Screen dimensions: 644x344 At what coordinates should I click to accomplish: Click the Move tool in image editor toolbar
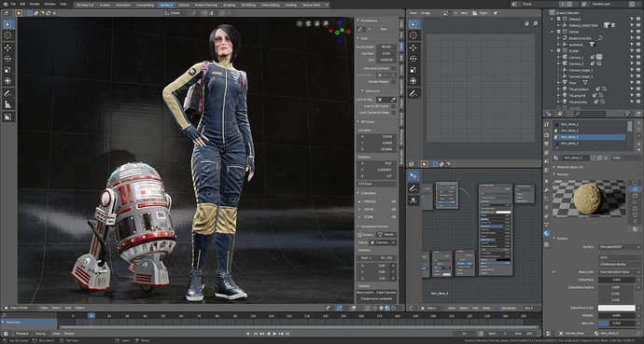click(x=413, y=48)
